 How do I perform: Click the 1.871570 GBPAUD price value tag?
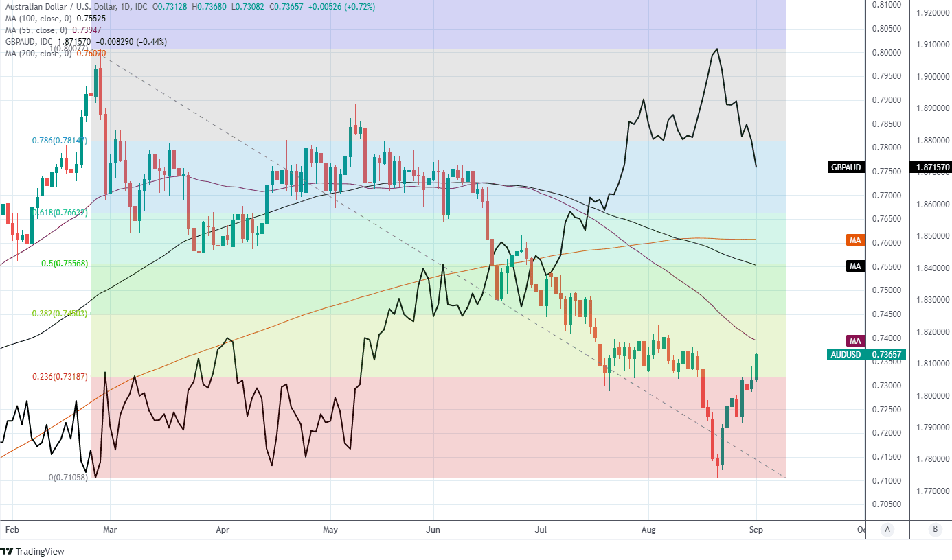[930, 167]
